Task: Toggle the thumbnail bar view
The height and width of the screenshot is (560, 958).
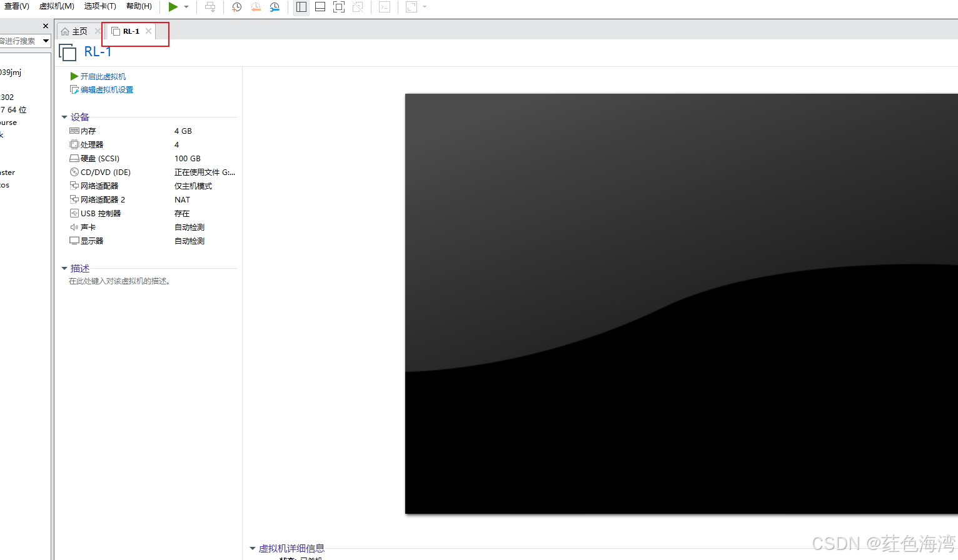Action: click(320, 7)
